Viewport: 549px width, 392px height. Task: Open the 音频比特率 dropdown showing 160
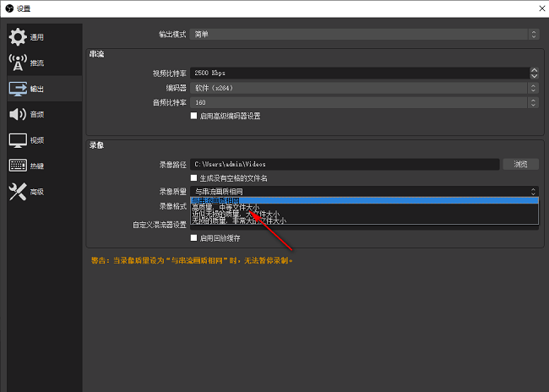coord(364,102)
